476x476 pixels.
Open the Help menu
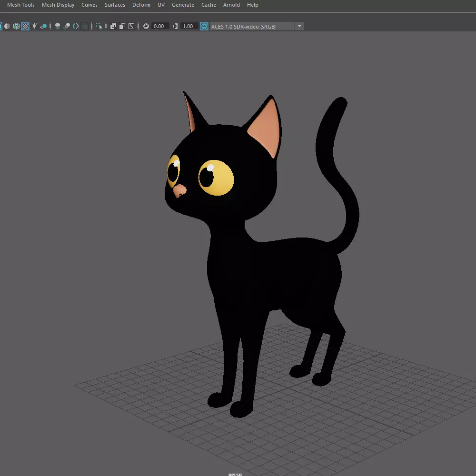click(x=252, y=5)
